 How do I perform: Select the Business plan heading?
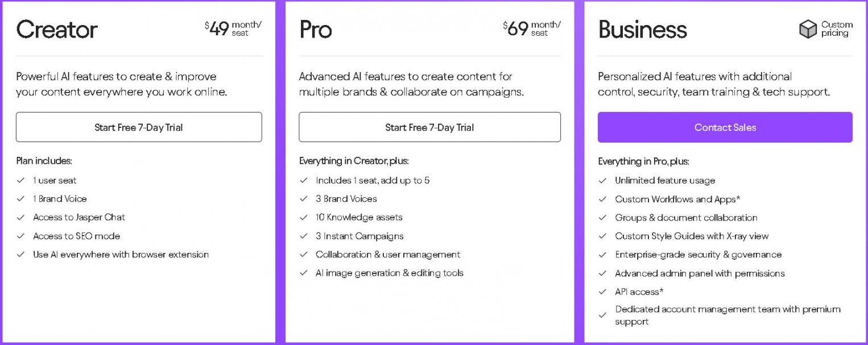coord(642,30)
